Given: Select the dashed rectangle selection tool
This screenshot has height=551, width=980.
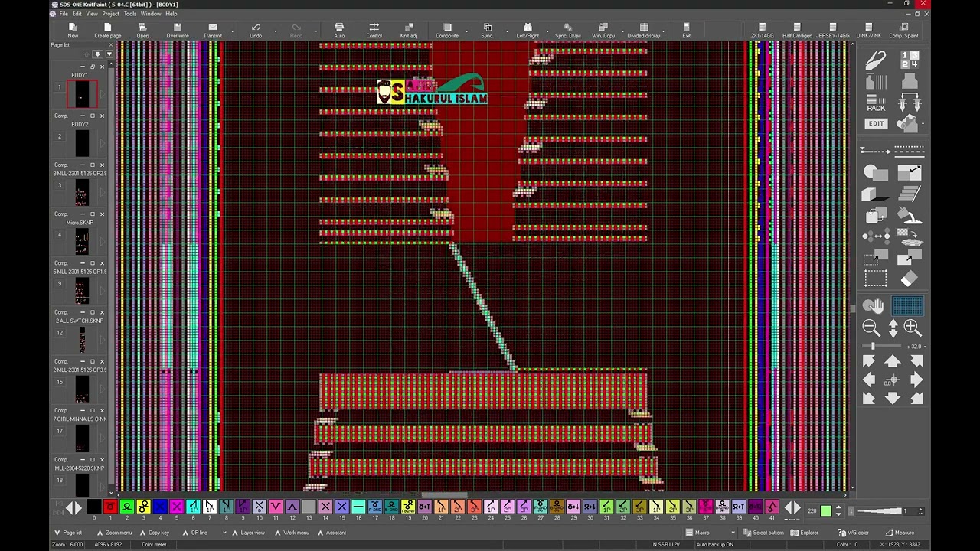Looking at the screenshot, I should [875, 279].
